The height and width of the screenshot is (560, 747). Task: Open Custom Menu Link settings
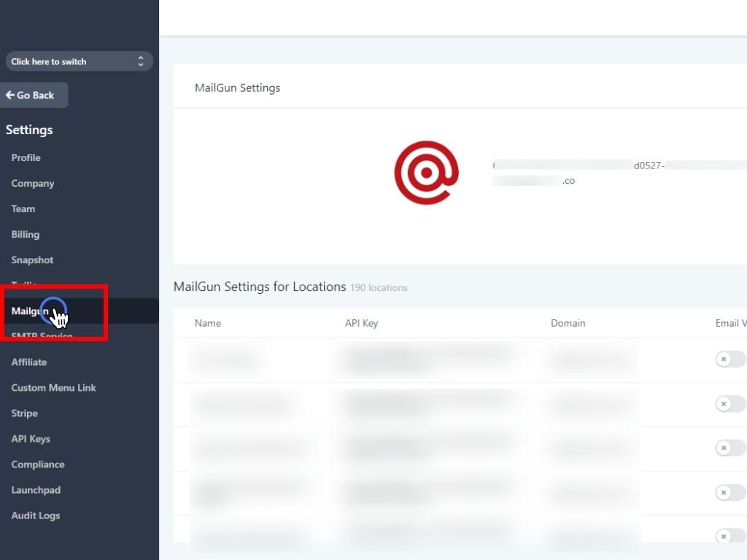click(54, 388)
